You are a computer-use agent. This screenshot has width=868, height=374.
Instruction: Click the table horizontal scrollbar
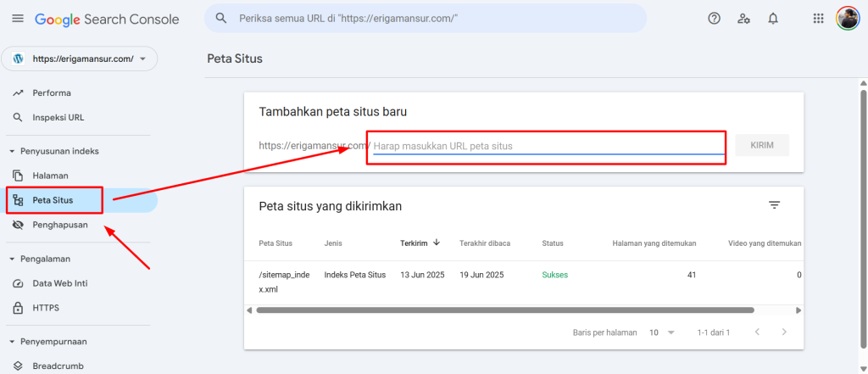[x=505, y=310]
